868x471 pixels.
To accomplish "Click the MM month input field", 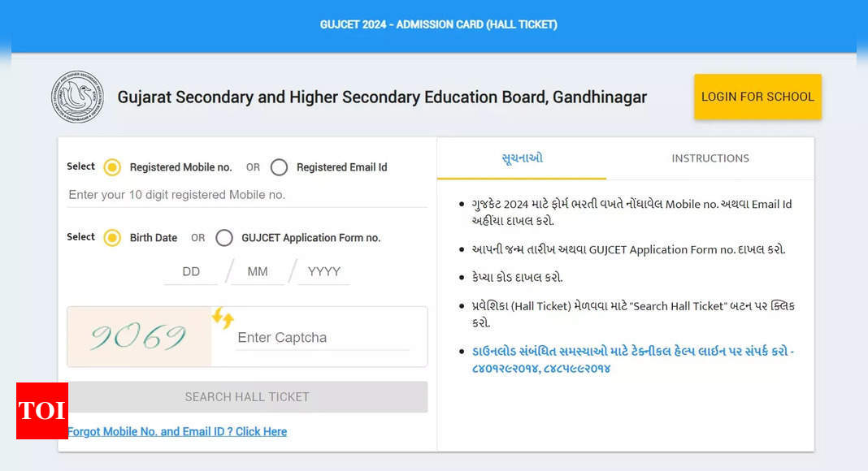I will [x=257, y=270].
